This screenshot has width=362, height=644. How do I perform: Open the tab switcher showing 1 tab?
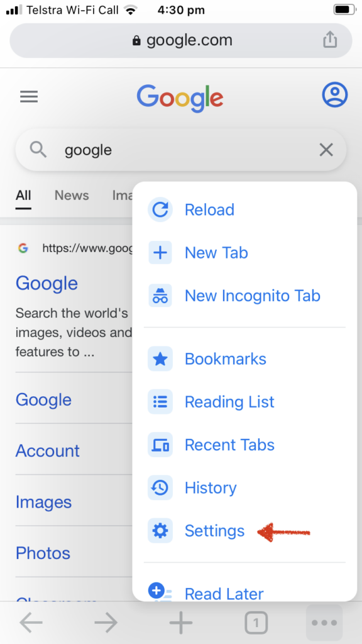256,623
